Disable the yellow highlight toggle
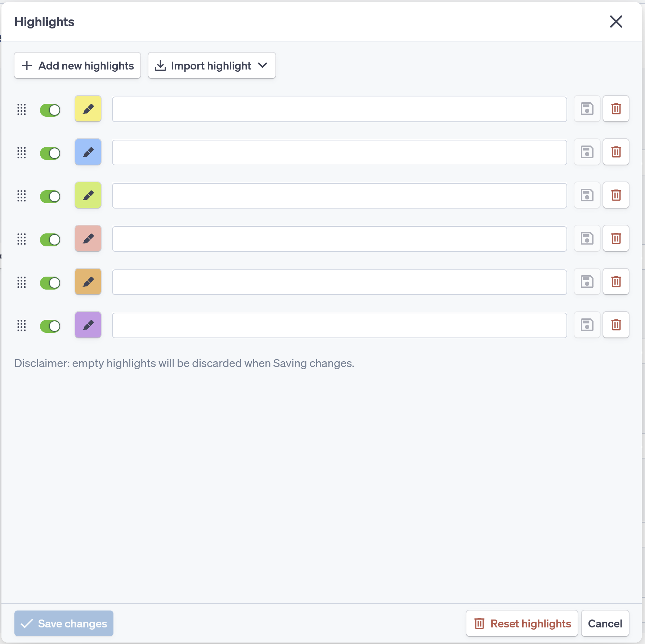This screenshot has height=644, width=645. (x=50, y=110)
